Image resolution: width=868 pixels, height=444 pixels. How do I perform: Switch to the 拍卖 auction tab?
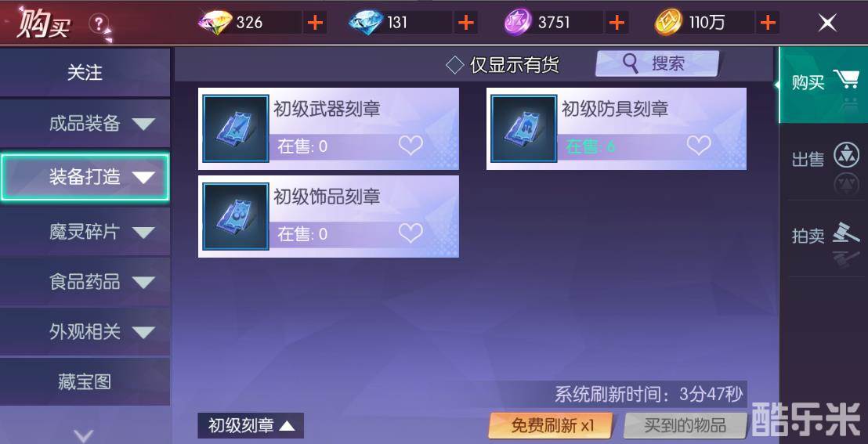point(823,237)
